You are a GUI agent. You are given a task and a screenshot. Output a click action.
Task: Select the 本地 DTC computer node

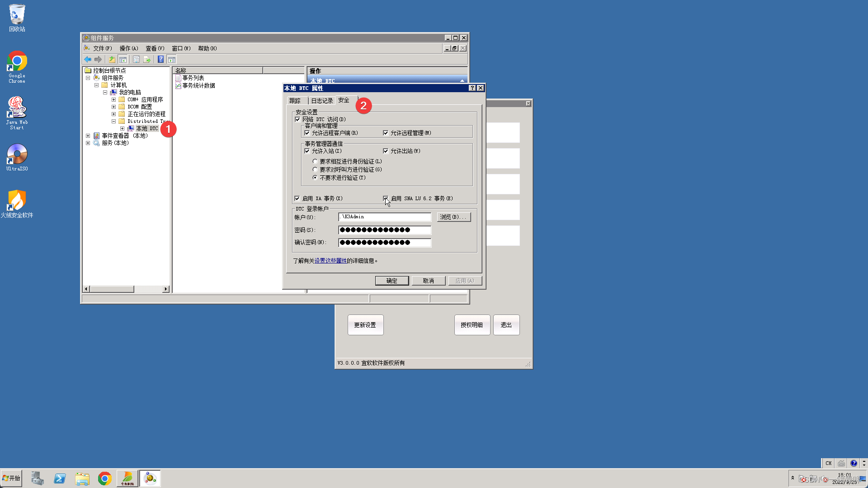pyautogui.click(x=146, y=128)
